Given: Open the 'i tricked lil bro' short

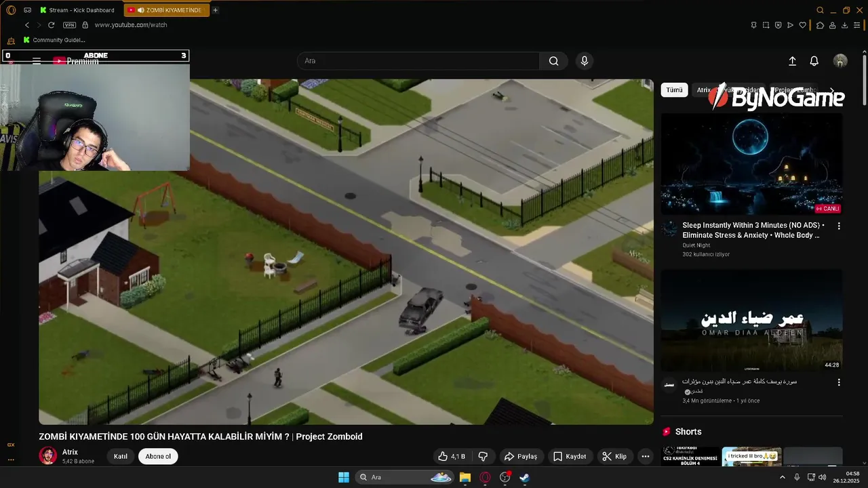Looking at the screenshot, I should coord(752,456).
